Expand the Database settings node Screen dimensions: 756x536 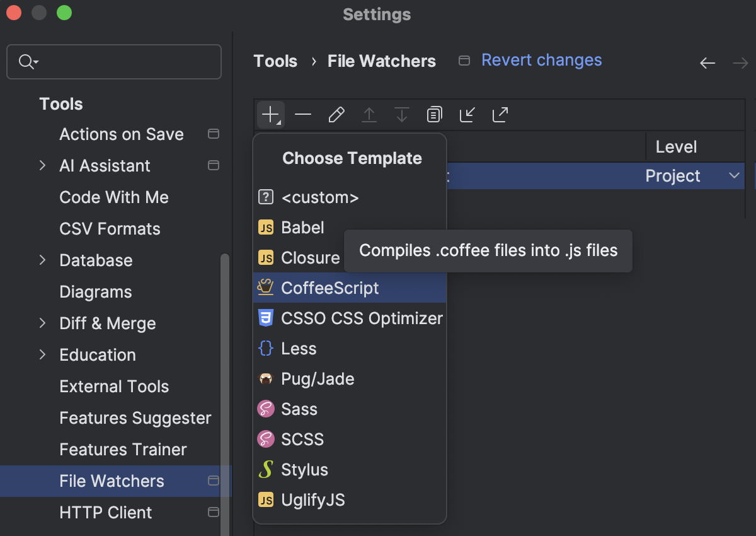coord(42,260)
